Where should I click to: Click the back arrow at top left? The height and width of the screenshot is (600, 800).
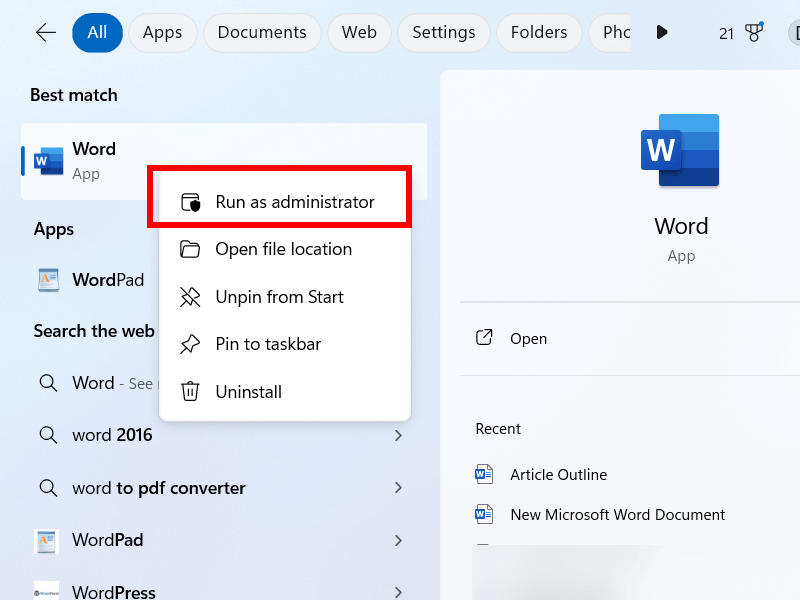[45, 32]
